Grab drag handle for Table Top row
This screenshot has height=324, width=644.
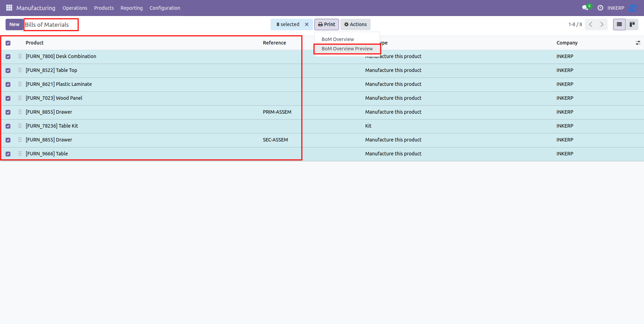tap(20, 70)
